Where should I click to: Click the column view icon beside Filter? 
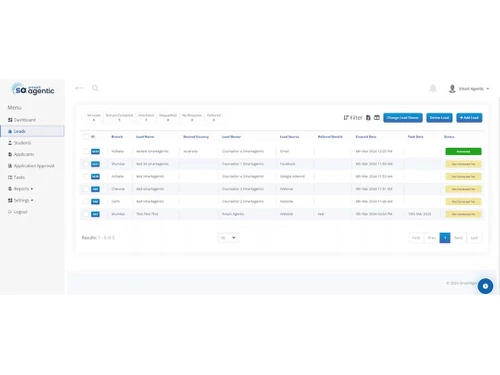(377, 118)
